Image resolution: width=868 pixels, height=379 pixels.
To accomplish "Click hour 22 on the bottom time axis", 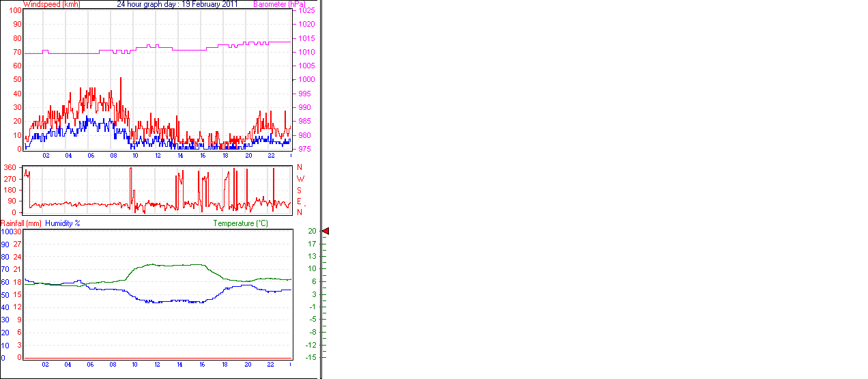I will [x=270, y=365].
